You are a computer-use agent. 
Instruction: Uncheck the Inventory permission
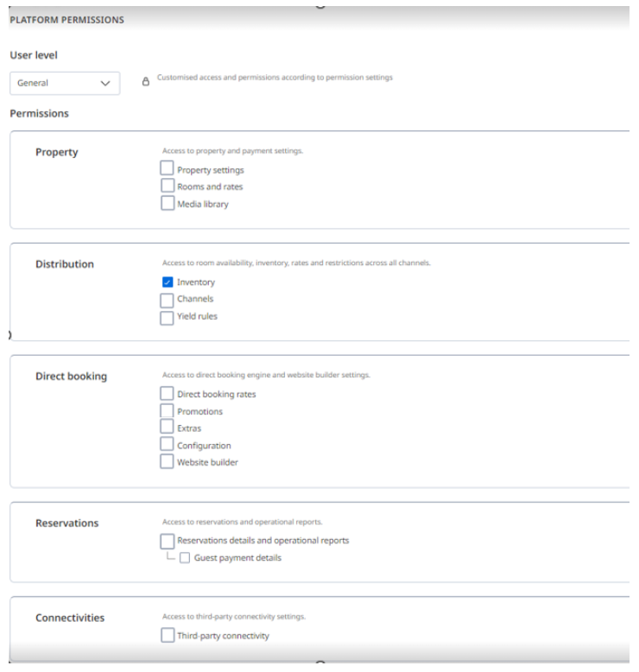click(168, 282)
